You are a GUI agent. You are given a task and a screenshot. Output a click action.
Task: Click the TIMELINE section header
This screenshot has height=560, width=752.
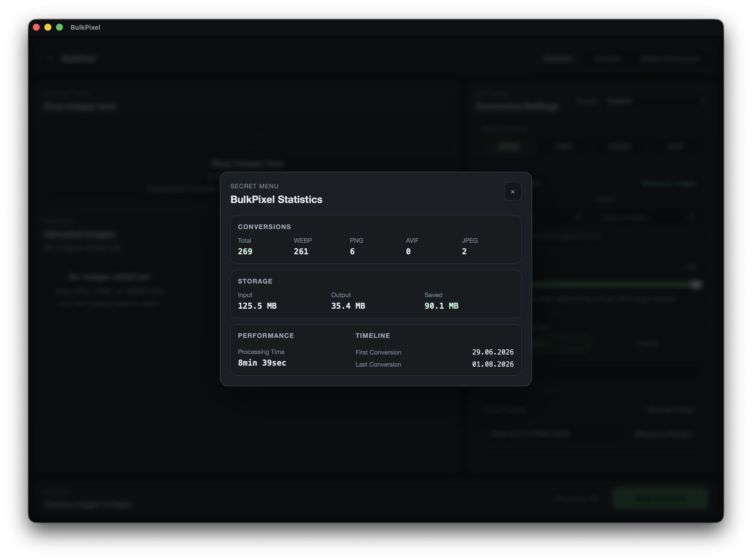tap(372, 336)
